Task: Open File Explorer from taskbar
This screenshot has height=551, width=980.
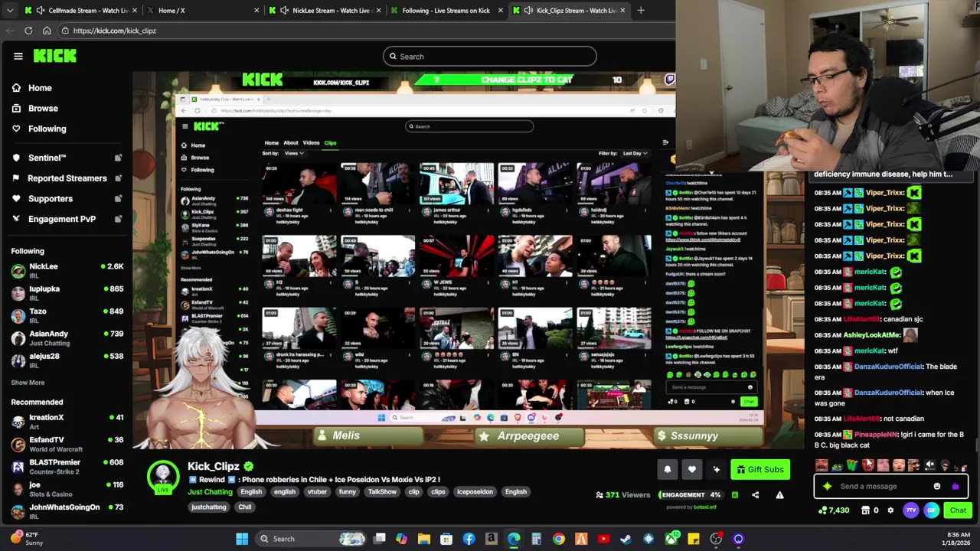Action: [x=424, y=539]
